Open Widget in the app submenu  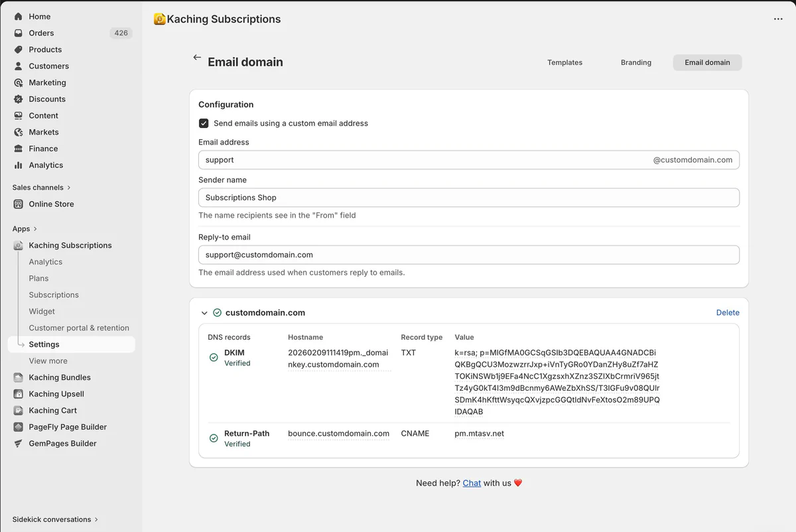pyautogui.click(x=42, y=312)
